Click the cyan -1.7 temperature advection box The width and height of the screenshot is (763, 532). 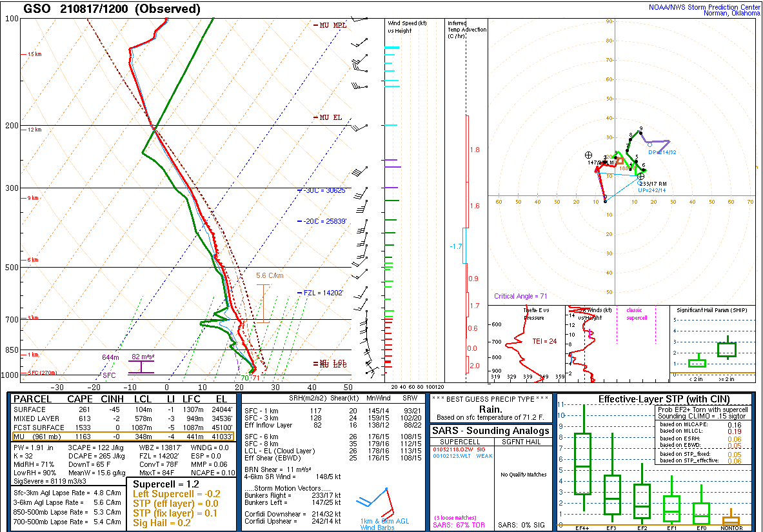(463, 246)
